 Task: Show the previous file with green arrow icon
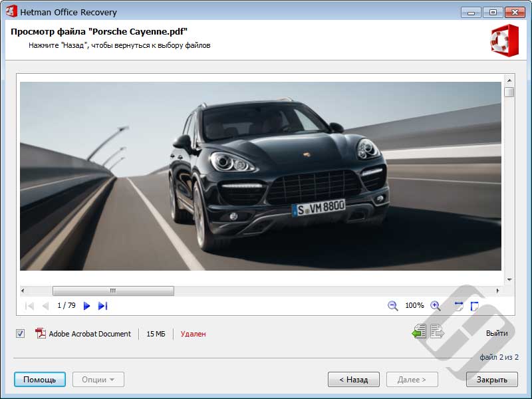(x=419, y=331)
